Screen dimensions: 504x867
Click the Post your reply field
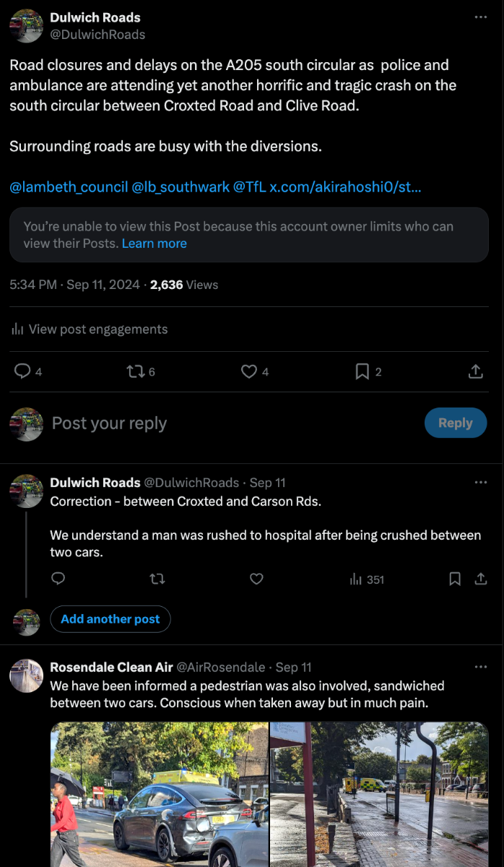pos(217,423)
